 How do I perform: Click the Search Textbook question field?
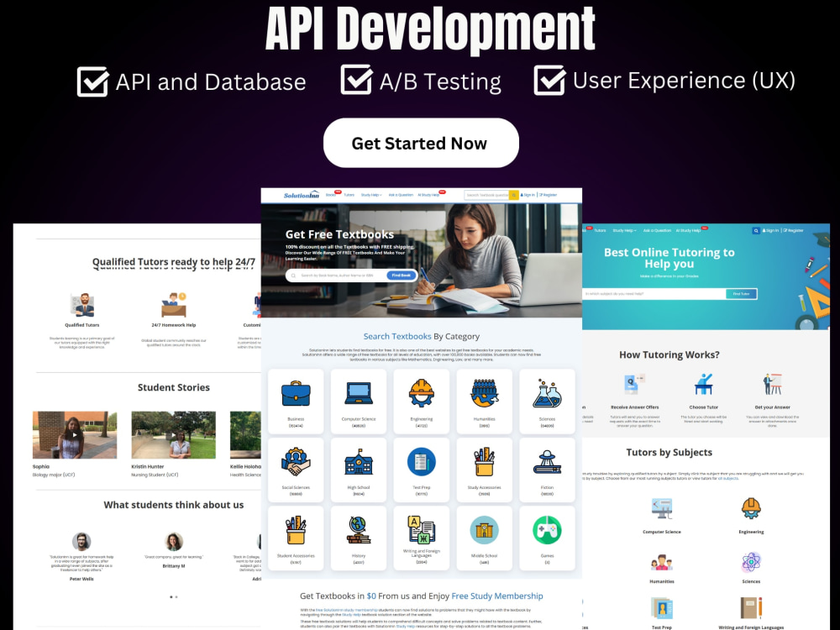[x=486, y=195]
